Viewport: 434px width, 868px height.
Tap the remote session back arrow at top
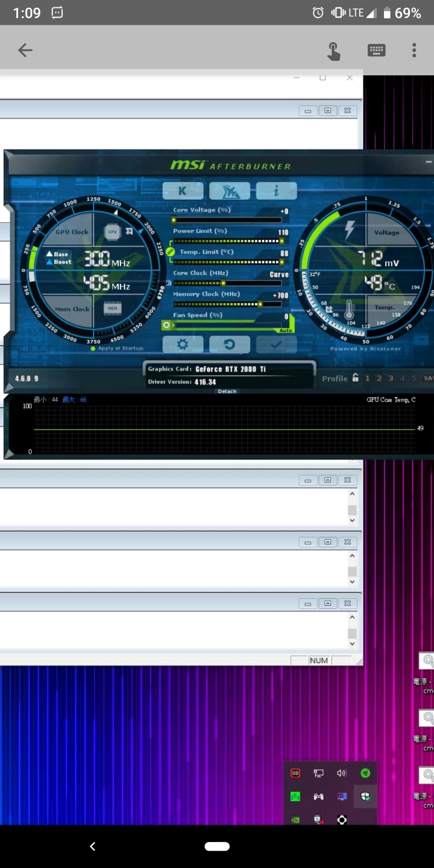click(25, 50)
